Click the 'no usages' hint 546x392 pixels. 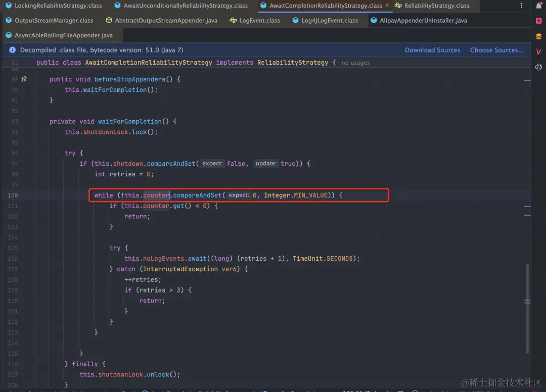[355, 63]
